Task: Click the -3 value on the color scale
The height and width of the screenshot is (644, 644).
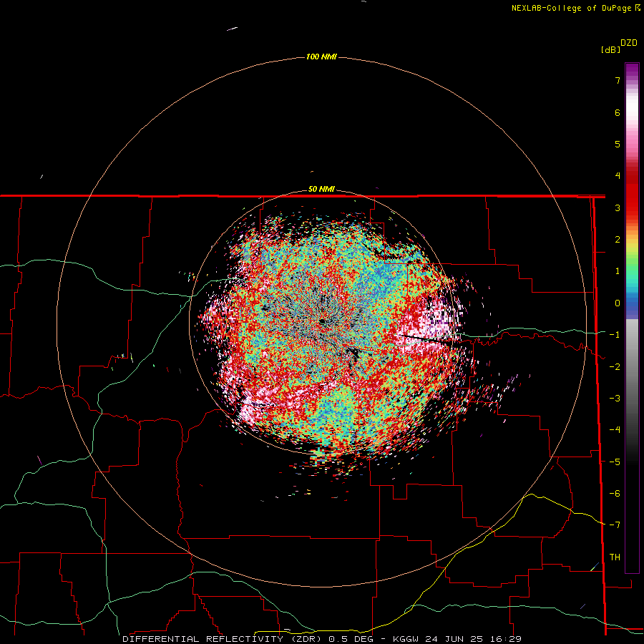Action: tap(615, 399)
